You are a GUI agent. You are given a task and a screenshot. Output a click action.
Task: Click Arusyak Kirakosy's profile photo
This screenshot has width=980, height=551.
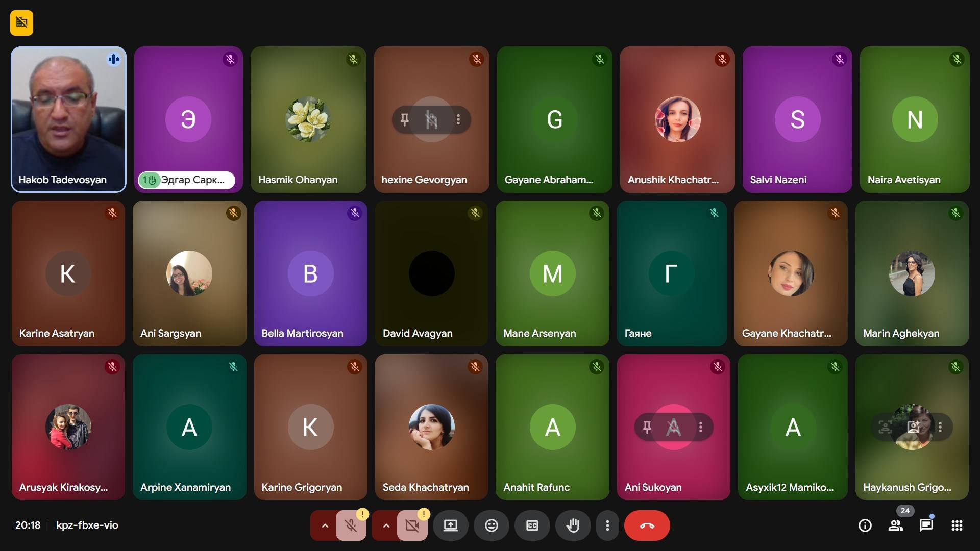[68, 427]
